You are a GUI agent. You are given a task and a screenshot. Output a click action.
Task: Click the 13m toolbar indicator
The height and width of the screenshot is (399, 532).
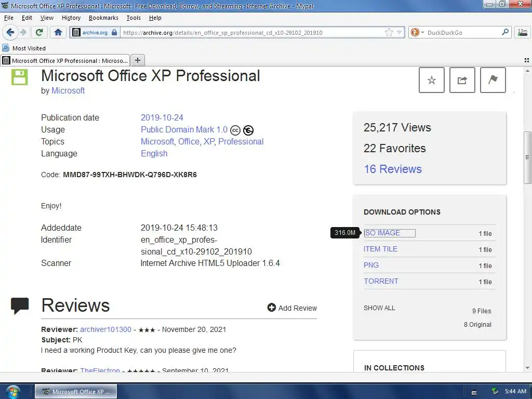click(523, 32)
